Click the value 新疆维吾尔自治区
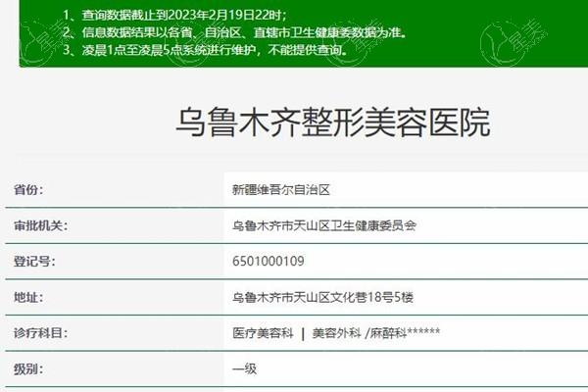The width and height of the screenshot is (588, 392). click(x=281, y=190)
